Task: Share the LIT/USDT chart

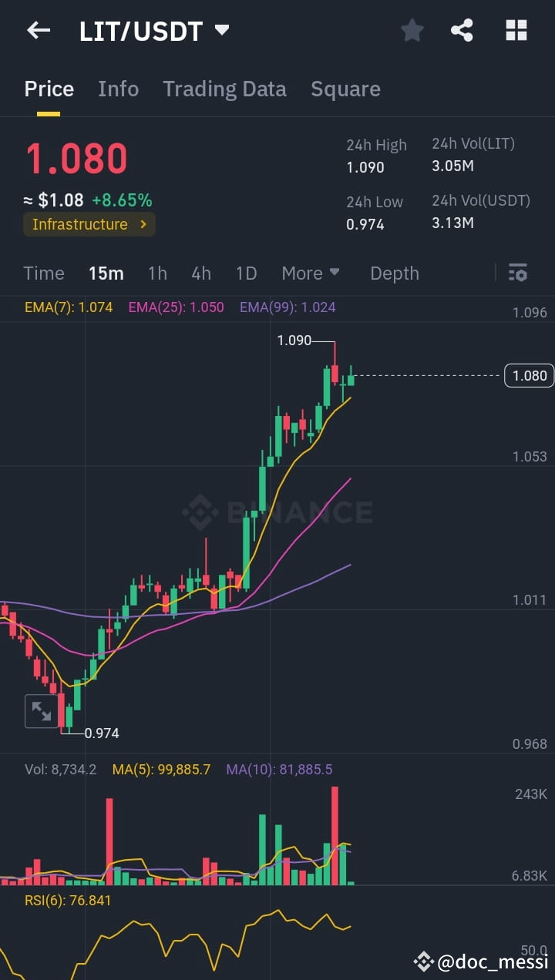Action: pos(462,30)
